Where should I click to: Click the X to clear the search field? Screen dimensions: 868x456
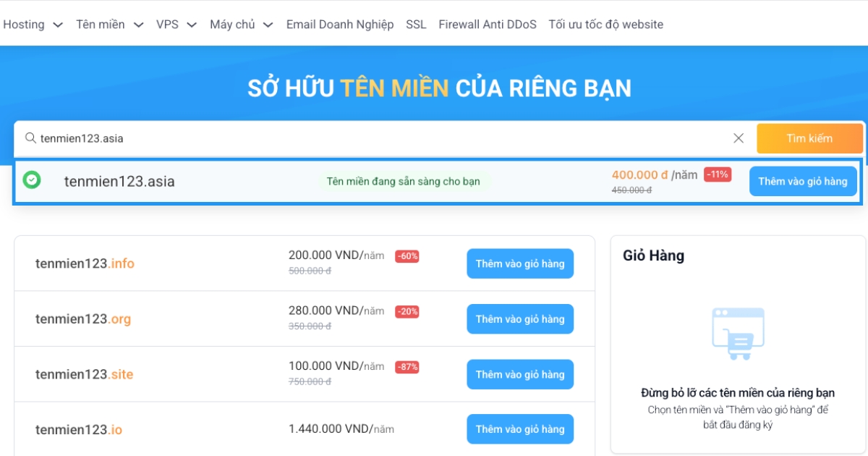tap(739, 138)
